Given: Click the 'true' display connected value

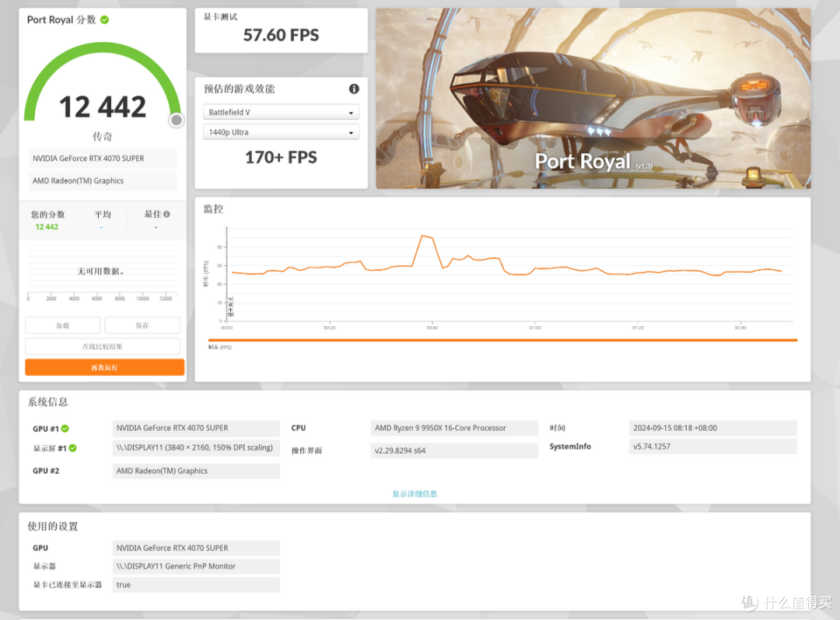Looking at the screenshot, I should click(196, 585).
